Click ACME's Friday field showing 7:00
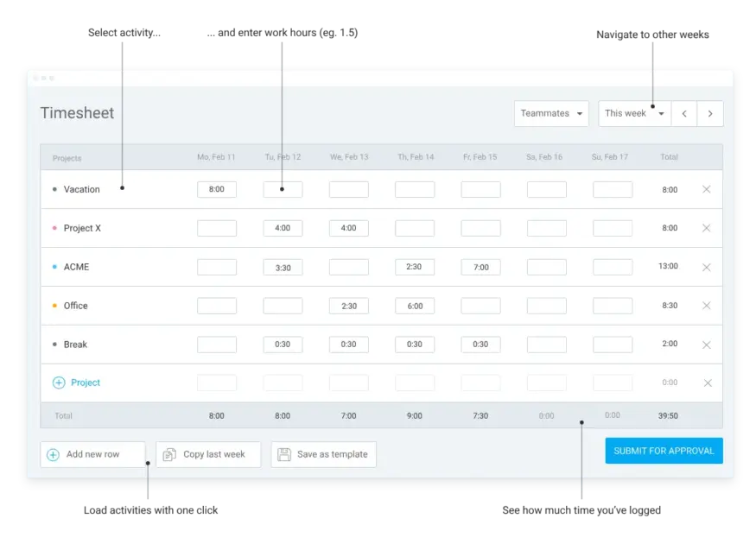 (480, 267)
